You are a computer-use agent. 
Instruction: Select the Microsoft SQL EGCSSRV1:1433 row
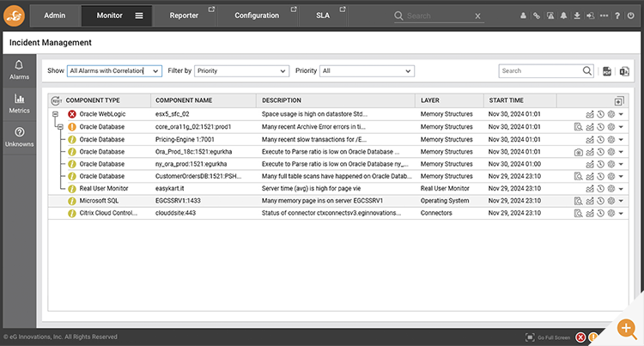point(338,201)
